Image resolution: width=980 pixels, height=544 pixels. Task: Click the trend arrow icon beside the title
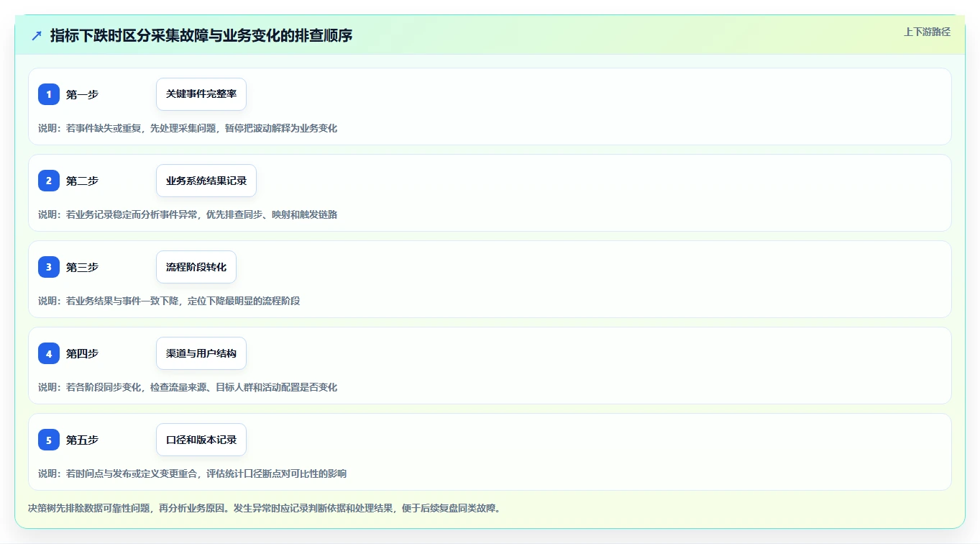[x=37, y=36]
